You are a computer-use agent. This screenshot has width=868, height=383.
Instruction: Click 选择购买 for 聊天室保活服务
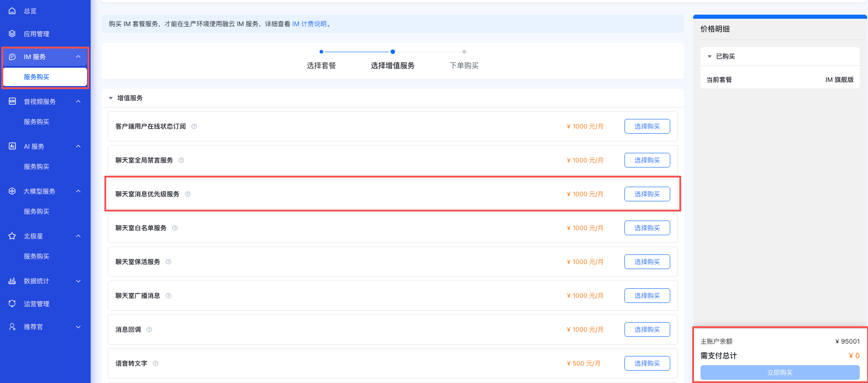(647, 262)
